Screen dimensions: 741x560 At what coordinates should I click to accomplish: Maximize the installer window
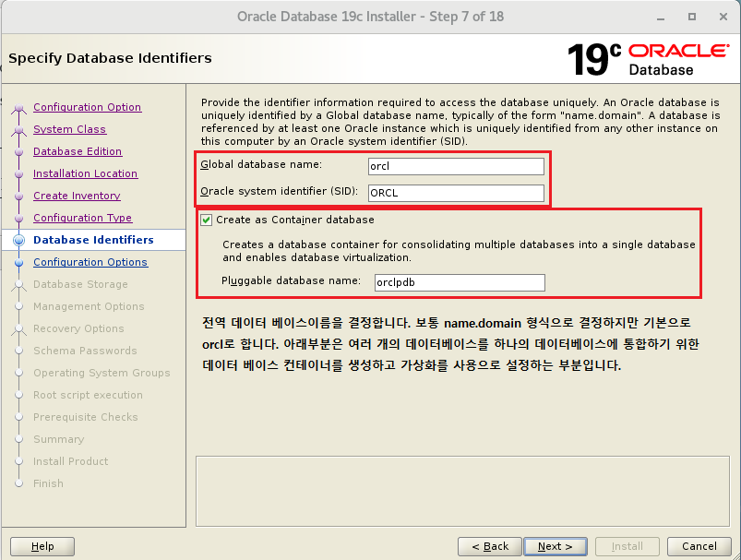pyautogui.click(x=692, y=17)
